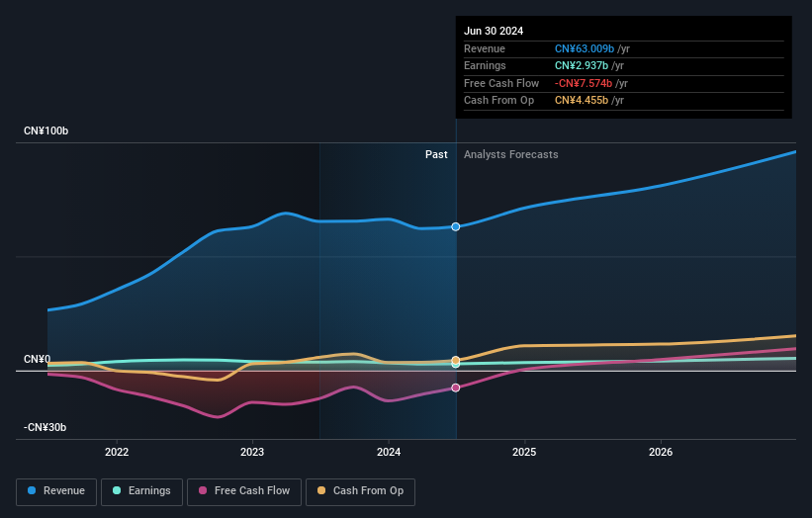The image size is (812, 518).
Task: Click the Cash From Op row label in tooltip
Action: 498,101
